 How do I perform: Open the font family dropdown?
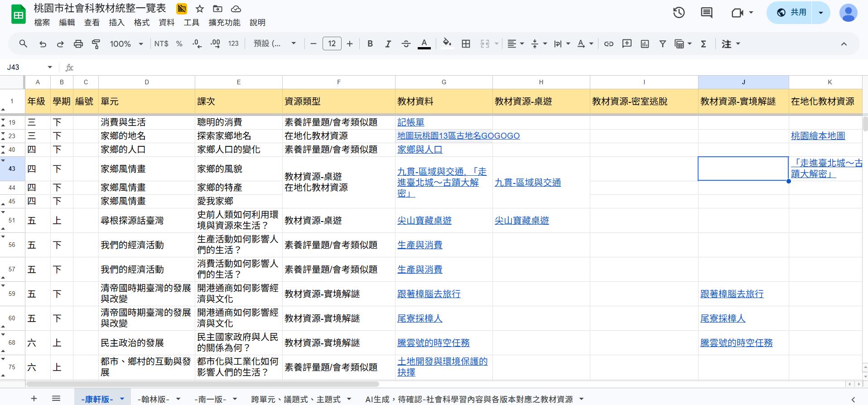click(275, 44)
